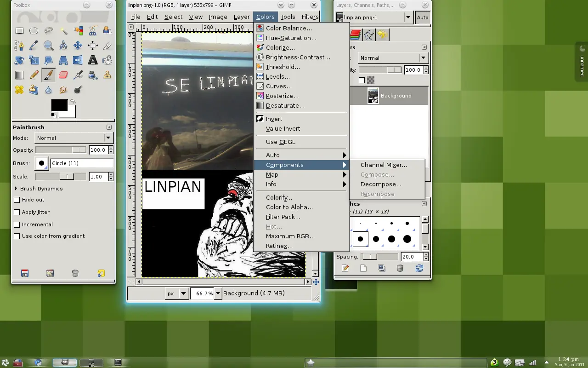Enable the Incremental checkbox
The image size is (588, 368).
coord(17,224)
